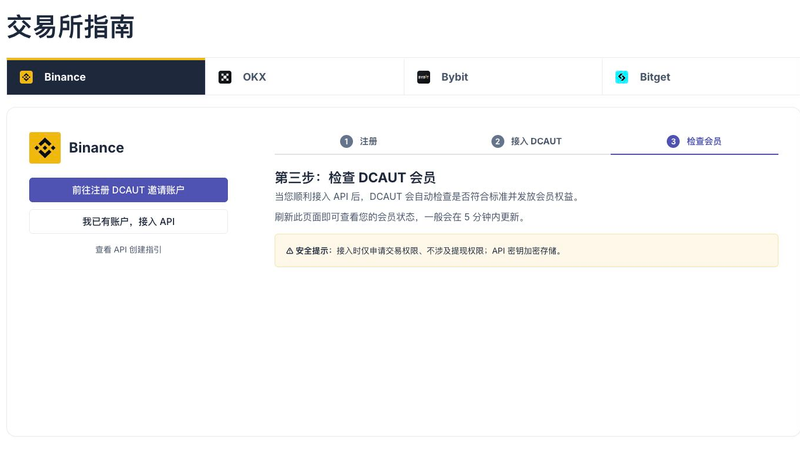Screen dimensions: 800x450
Task: Click the Binance name text in panel
Action: pos(96,148)
